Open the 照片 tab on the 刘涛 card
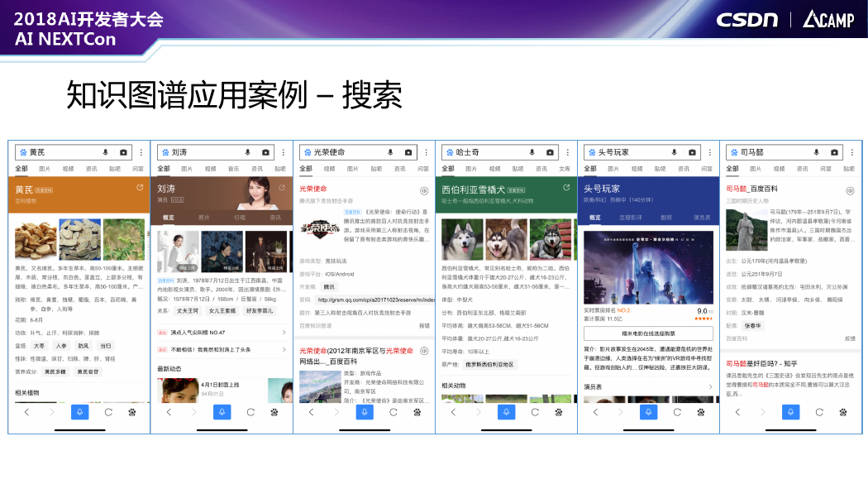This screenshot has width=868, height=489. pyautogui.click(x=203, y=218)
